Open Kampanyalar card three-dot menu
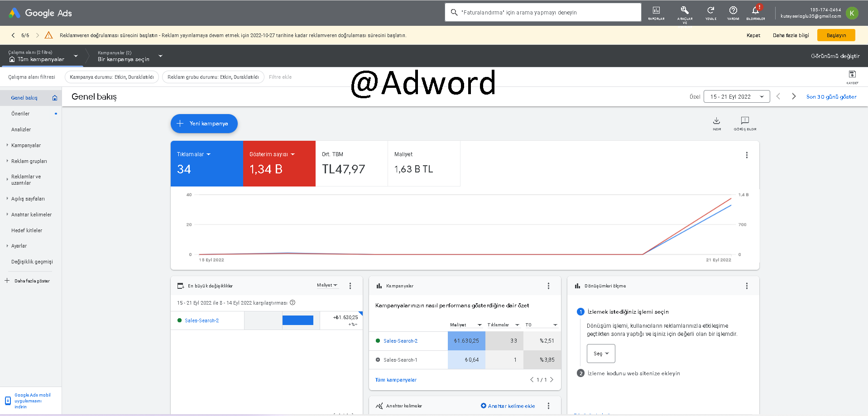Viewport: 868px width, 416px height. [x=548, y=286]
